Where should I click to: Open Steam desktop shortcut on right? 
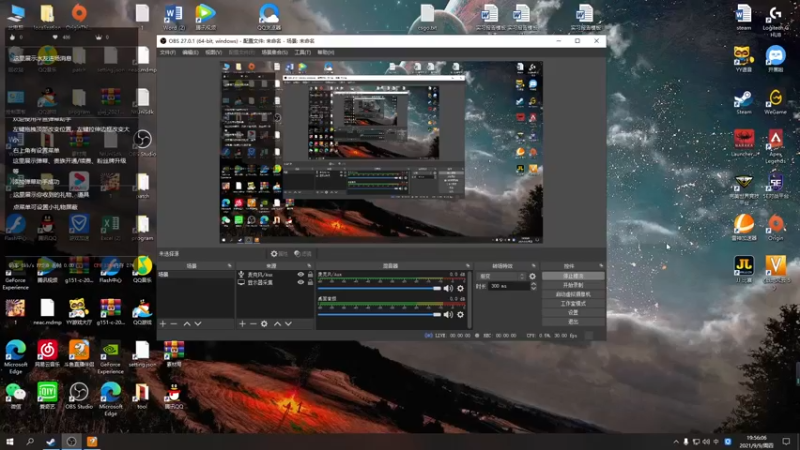[x=743, y=102]
